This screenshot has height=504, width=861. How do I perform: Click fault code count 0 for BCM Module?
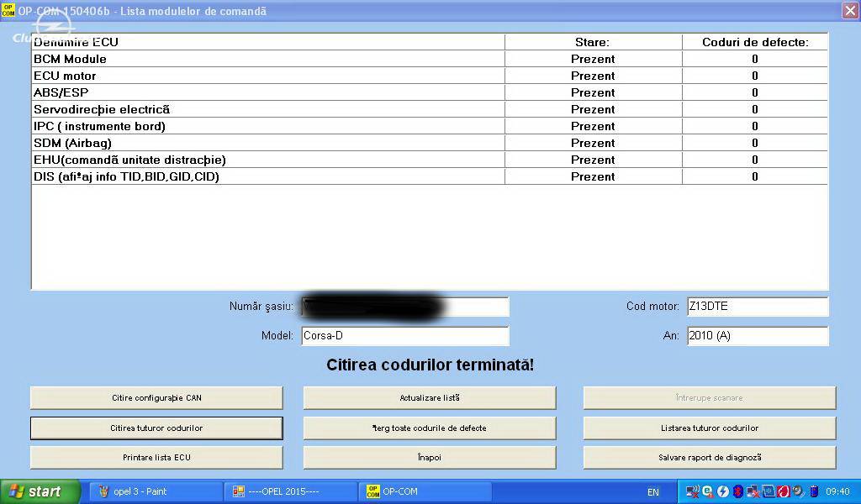[755, 60]
